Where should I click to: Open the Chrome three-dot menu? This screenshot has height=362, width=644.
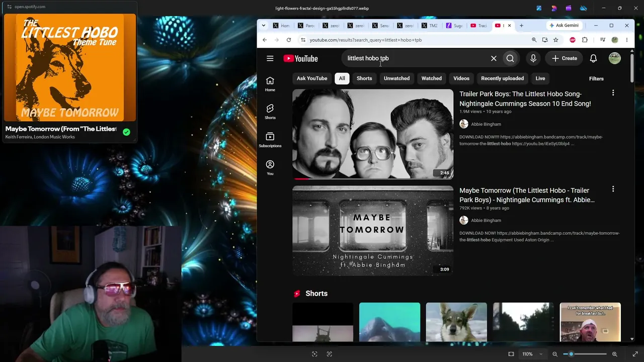(x=626, y=40)
